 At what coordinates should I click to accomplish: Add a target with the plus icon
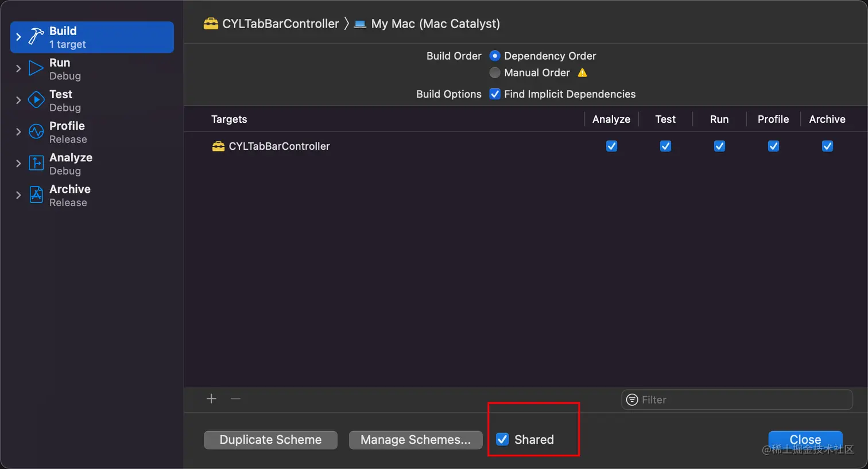tap(211, 398)
